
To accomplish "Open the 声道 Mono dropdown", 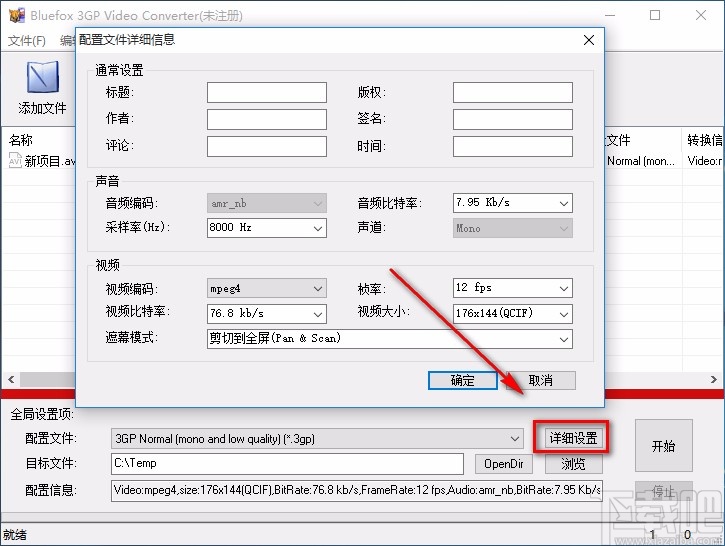I will [x=513, y=228].
